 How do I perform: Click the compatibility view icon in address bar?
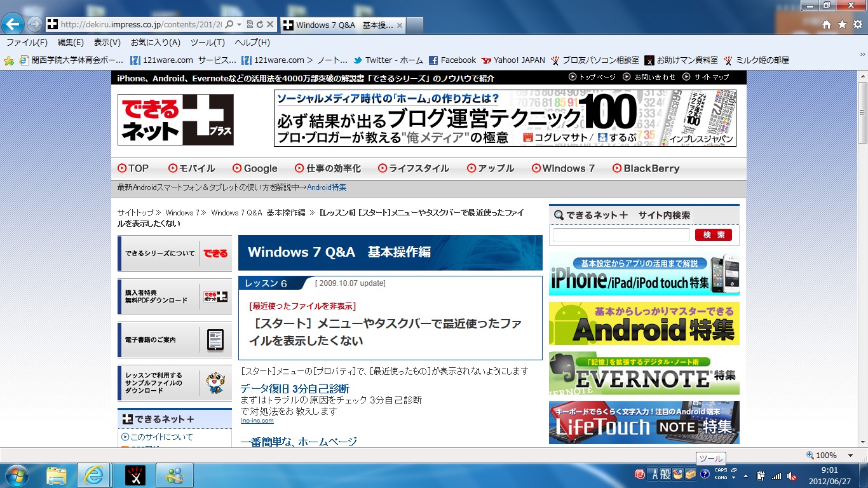coord(250,25)
